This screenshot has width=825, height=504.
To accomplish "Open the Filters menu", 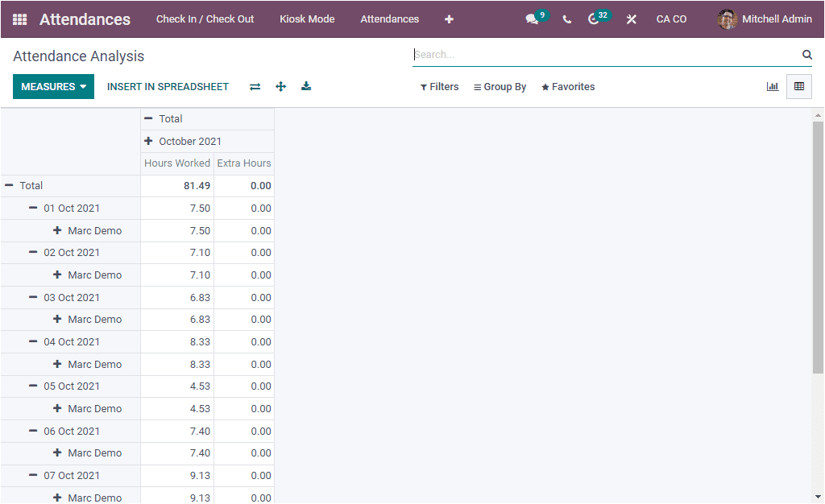I will 439,86.
